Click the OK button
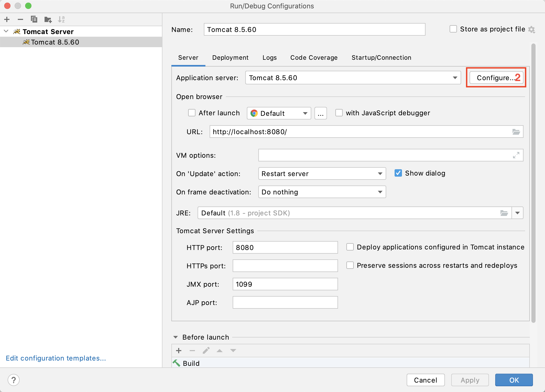 point(514,380)
